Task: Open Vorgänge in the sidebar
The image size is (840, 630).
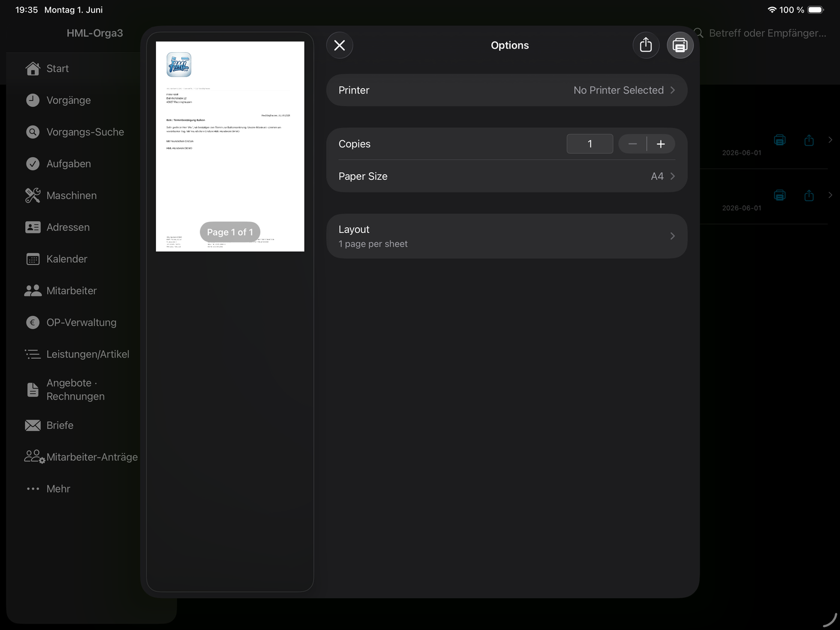Action: click(68, 100)
